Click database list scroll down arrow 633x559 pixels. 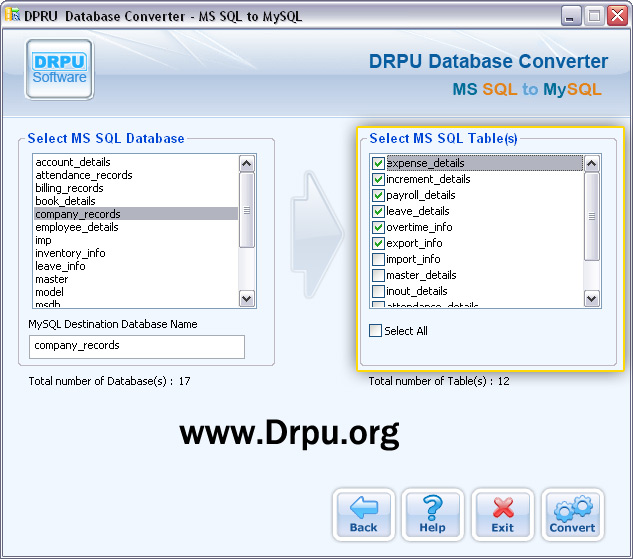(x=247, y=299)
